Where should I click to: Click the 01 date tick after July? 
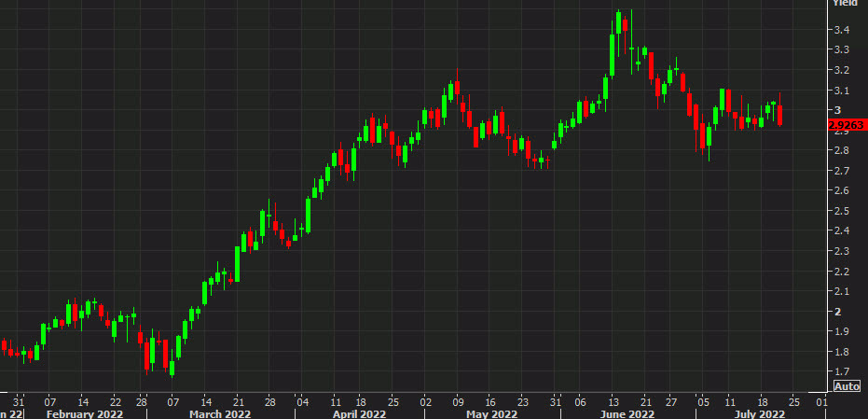821,402
